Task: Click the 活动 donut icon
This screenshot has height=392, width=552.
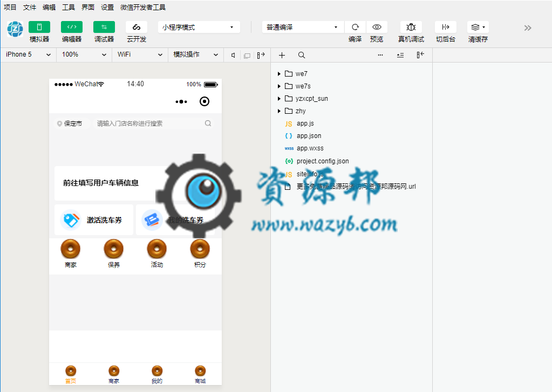Action: [x=156, y=249]
